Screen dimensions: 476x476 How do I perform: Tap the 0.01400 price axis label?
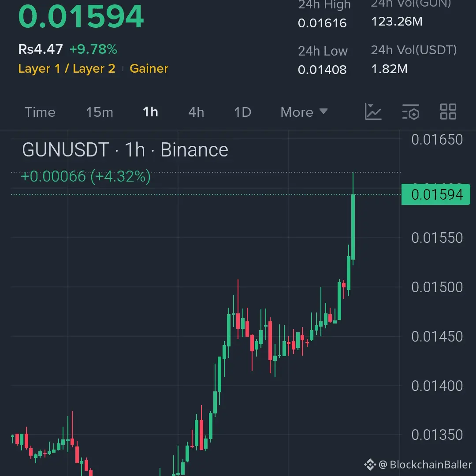(437, 386)
